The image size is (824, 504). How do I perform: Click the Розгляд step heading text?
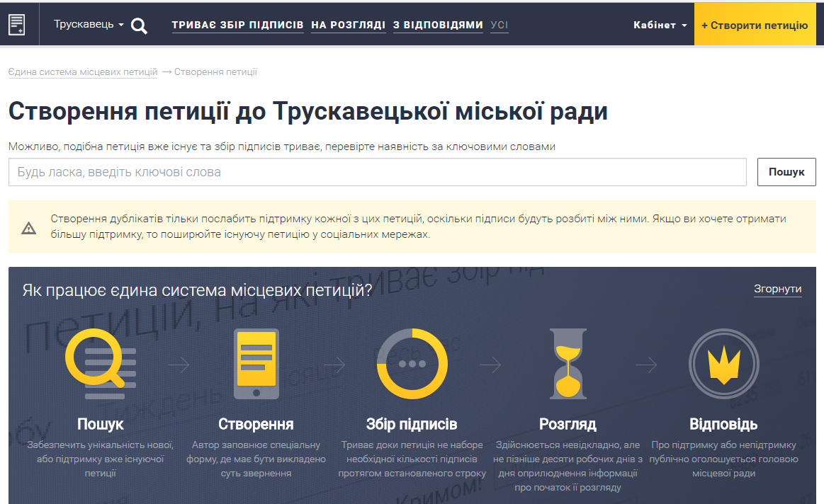(x=568, y=424)
